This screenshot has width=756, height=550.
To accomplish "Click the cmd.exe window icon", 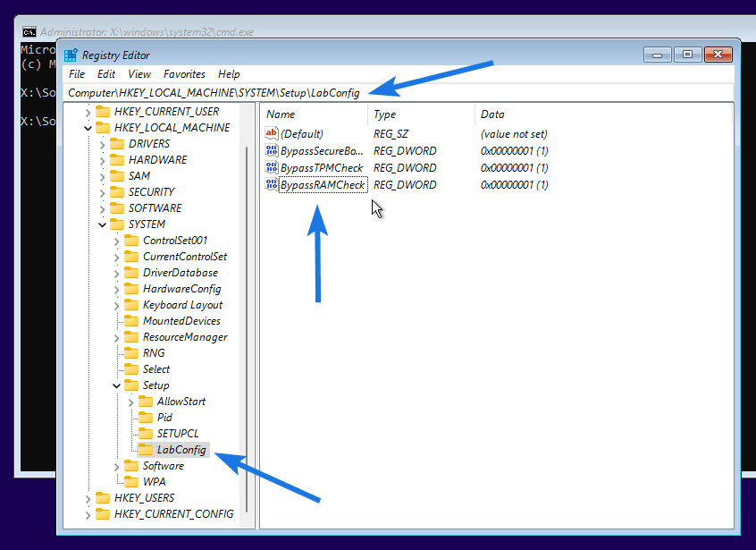I will click(x=29, y=32).
